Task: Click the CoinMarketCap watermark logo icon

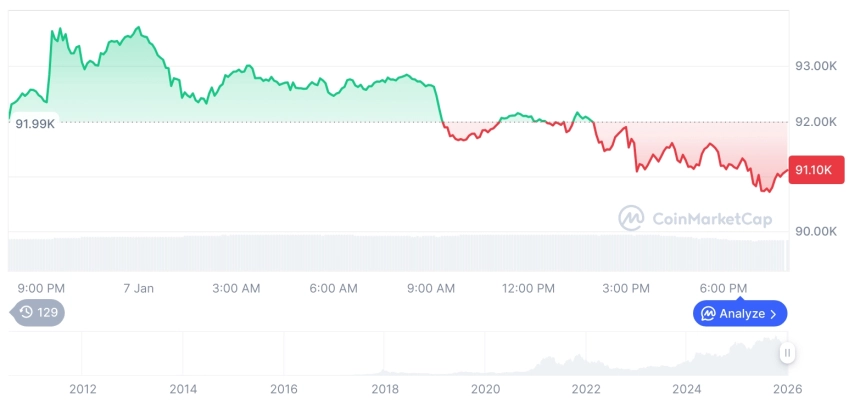Action: point(631,218)
